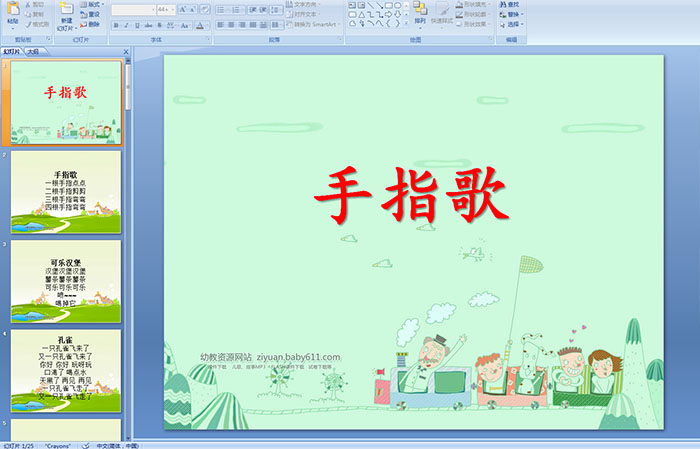
Task: Open the Change Case (Aa) menu
Action: point(185,25)
